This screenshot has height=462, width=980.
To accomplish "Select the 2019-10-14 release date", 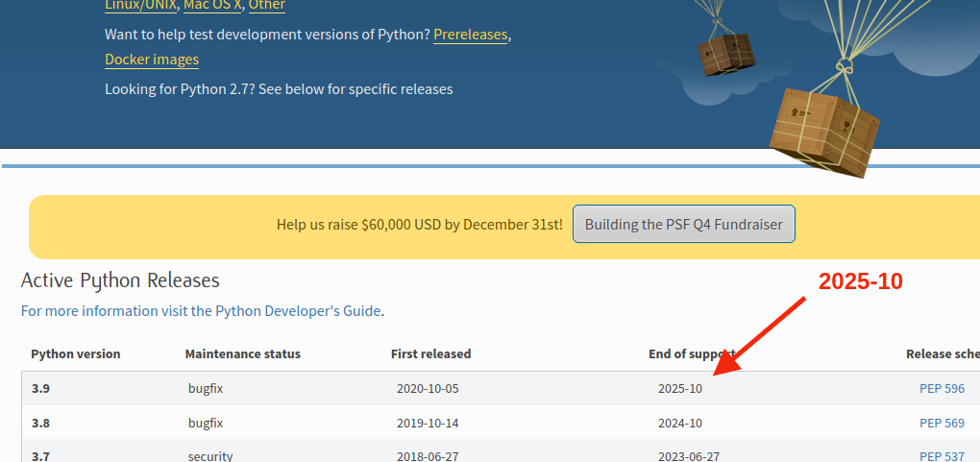I will pyautogui.click(x=428, y=423).
